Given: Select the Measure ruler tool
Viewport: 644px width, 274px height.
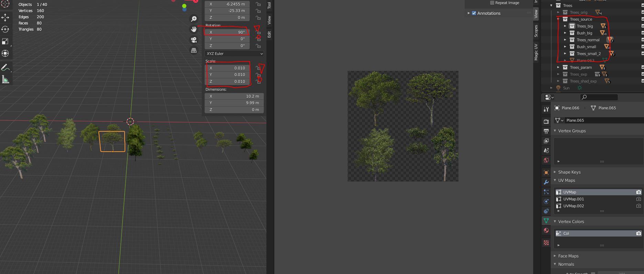Looking at the screenshot, I should click(x=5, y=79).
